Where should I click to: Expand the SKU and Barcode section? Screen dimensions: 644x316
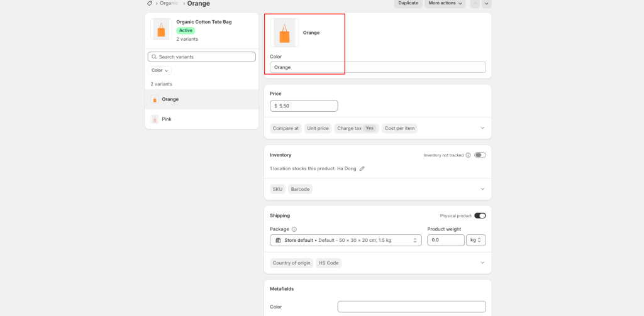pyautogui.click(x=482, y=189)
